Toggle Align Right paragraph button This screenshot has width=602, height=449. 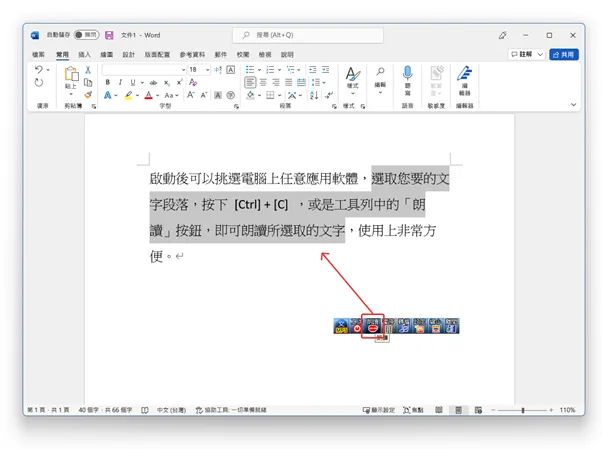point(276,82)
